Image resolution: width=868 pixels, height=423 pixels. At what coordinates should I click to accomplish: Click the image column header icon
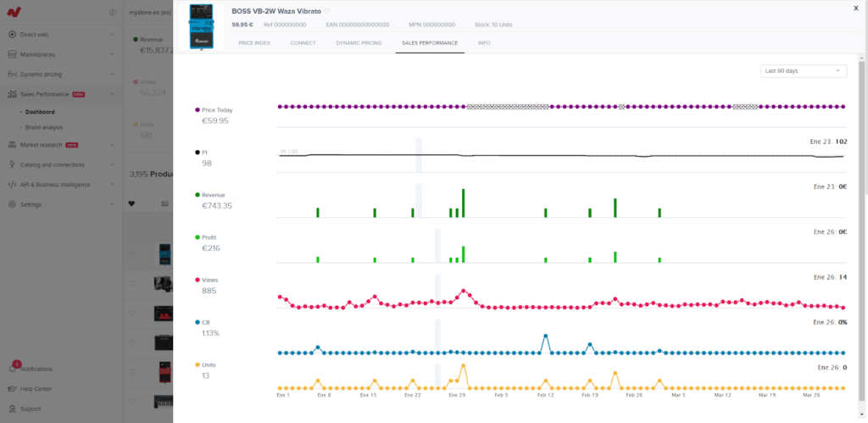[164, 203]
